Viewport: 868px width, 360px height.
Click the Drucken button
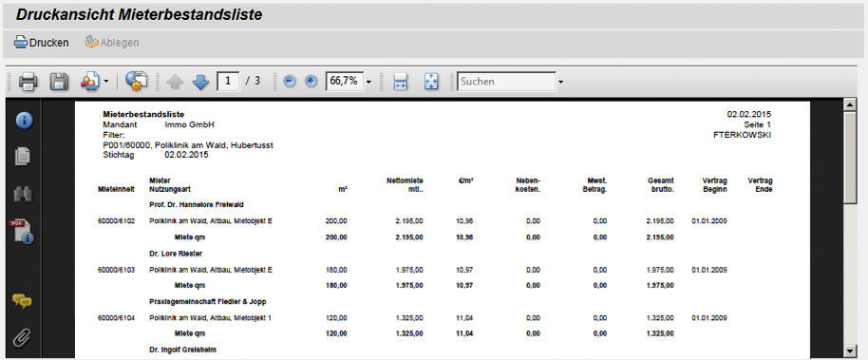42,43
